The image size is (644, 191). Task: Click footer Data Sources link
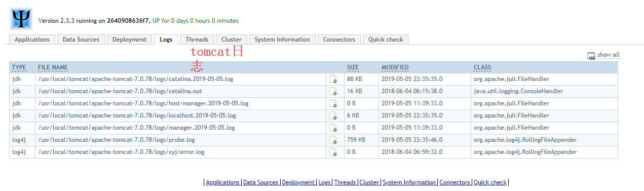(x=261, y=182)
